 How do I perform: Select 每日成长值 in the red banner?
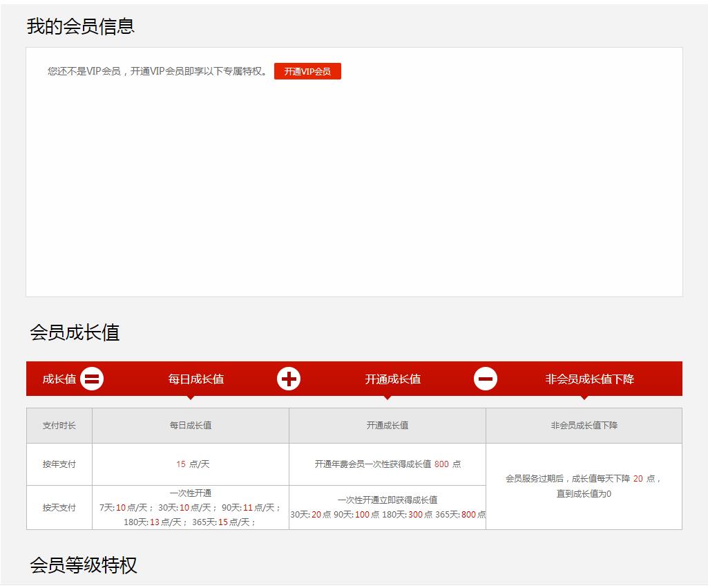tap(196, 379)
